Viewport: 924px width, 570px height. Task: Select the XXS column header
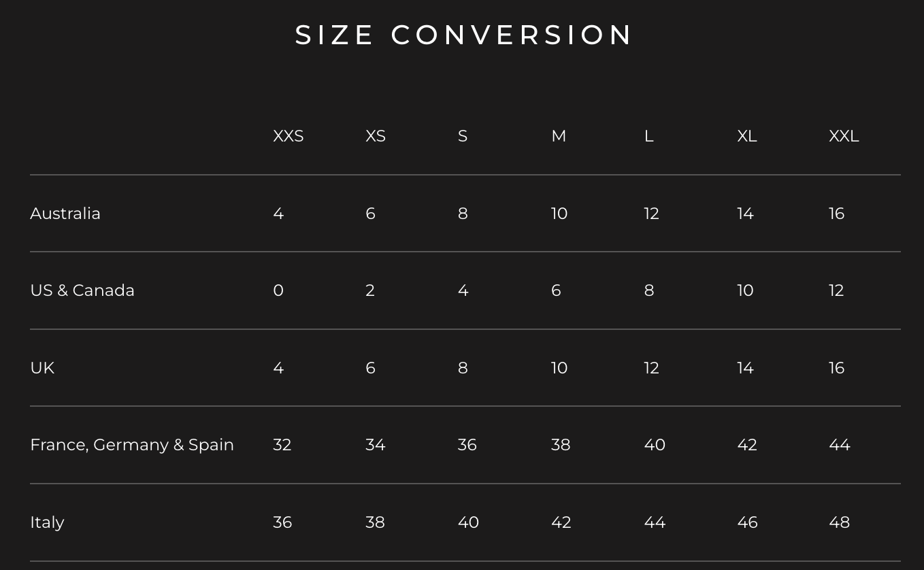coord(288,136)
